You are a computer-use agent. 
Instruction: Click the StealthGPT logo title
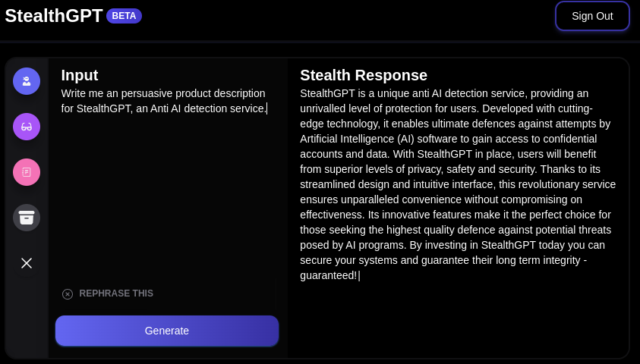(53, 16)
